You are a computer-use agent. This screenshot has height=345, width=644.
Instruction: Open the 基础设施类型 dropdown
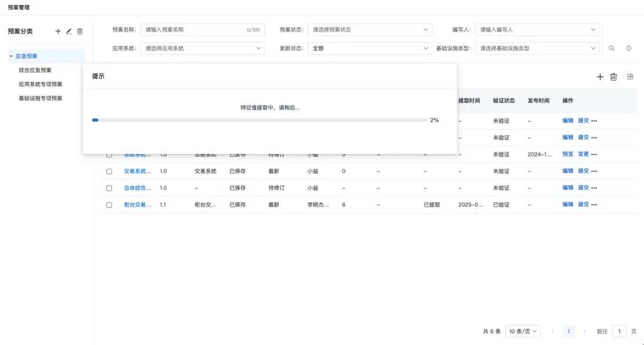click(x=537, y=49)
